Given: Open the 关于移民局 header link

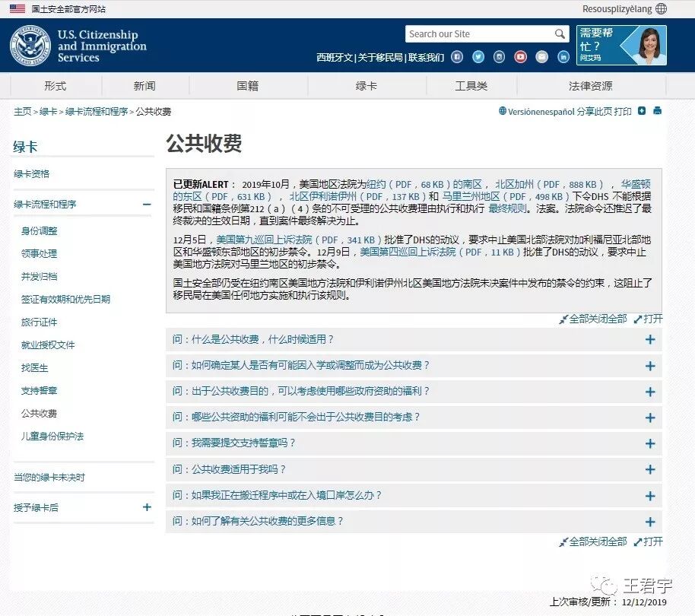Looking at the screenshot, I should (380, 57).
